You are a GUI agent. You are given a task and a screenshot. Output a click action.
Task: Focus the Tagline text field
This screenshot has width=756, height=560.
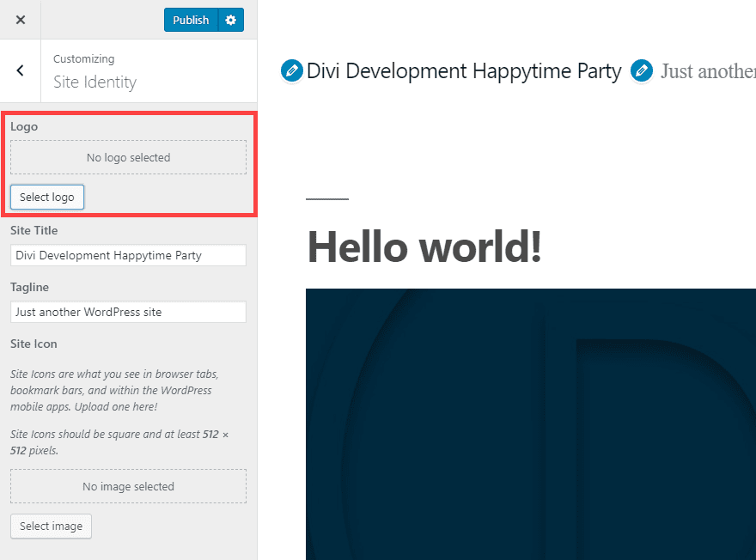coord(128,312)
